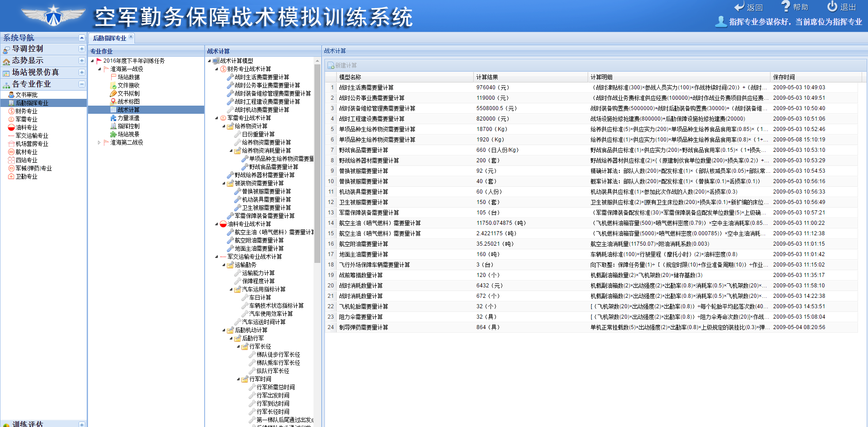Sort by 模型名称 column header
Image resolution: width=868 pixels, height=427 pixels.
coord(405,77)
